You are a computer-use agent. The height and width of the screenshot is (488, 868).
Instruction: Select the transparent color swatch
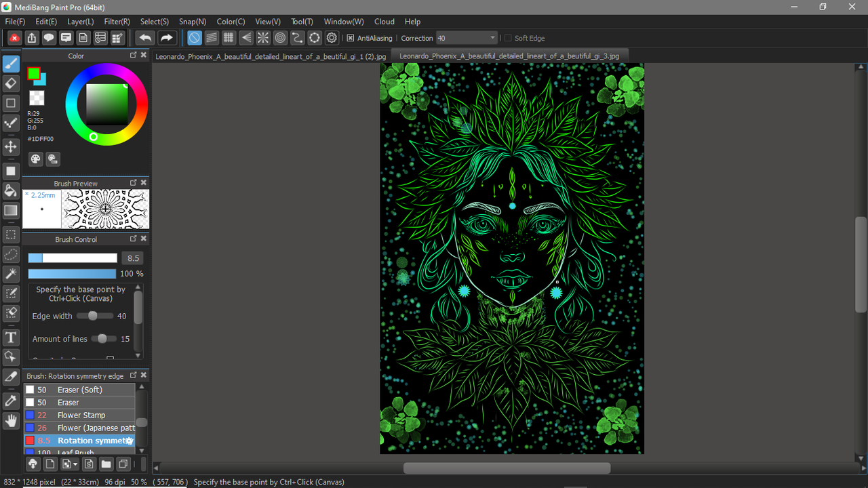[x=37, y=98]
